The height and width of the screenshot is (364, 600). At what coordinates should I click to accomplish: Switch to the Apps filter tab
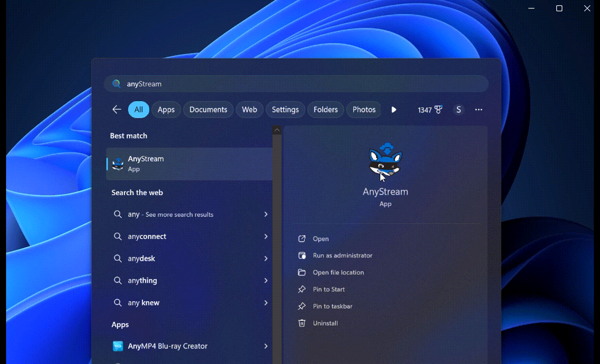click(166, 110)
